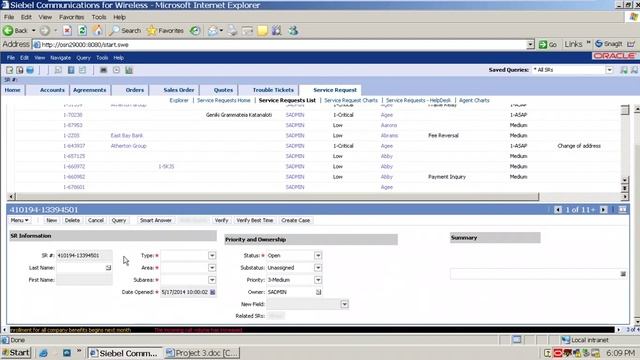Open Siebel Query menu

point(83,58)
